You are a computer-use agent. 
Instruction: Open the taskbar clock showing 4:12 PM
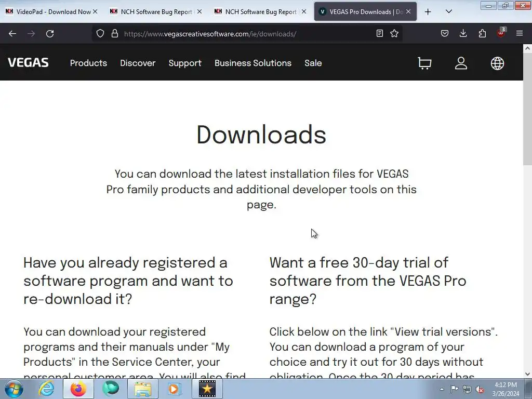pyautogui.click(x=506, y=389)
